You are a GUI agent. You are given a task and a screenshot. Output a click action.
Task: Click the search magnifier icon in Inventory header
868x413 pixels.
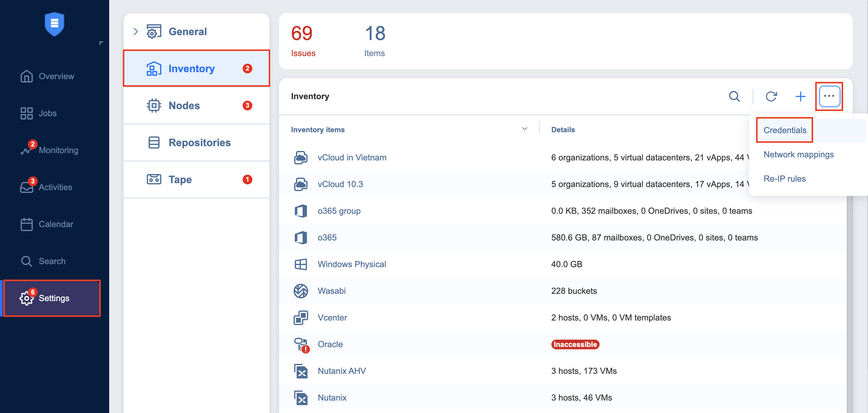point(734,96)
